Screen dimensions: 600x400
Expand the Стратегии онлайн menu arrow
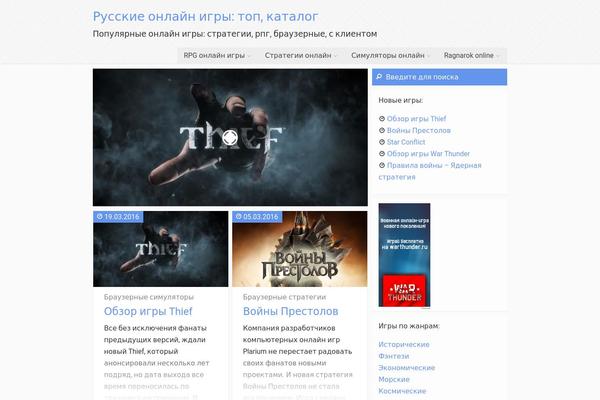click(x=336, y=56)
